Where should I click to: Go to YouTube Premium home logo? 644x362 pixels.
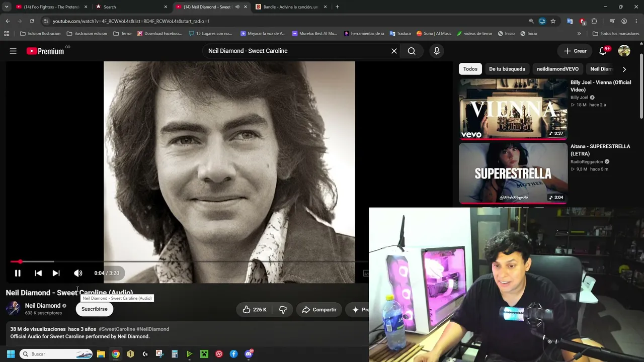[45, 51]
